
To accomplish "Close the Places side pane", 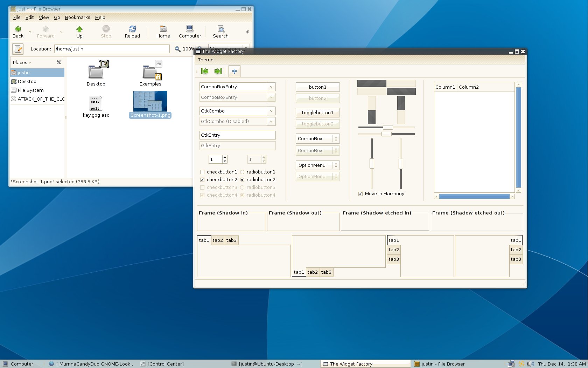I will pyautogui.click(x=59, y=62).
